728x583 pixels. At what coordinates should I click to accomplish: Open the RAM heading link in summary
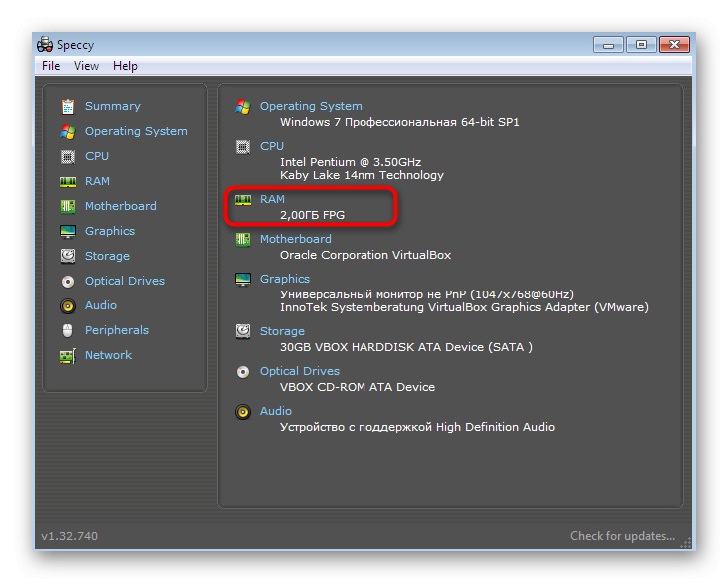[272, 199]
